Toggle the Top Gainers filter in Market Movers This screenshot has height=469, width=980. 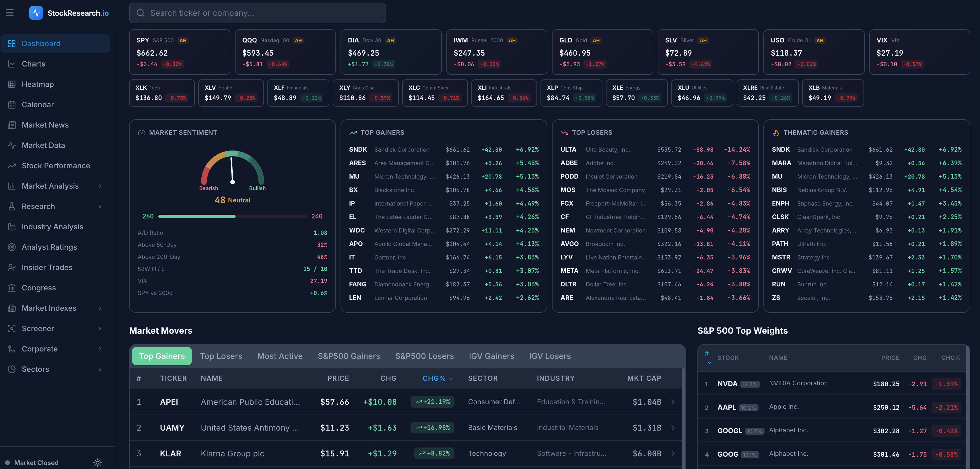(161, 356)
